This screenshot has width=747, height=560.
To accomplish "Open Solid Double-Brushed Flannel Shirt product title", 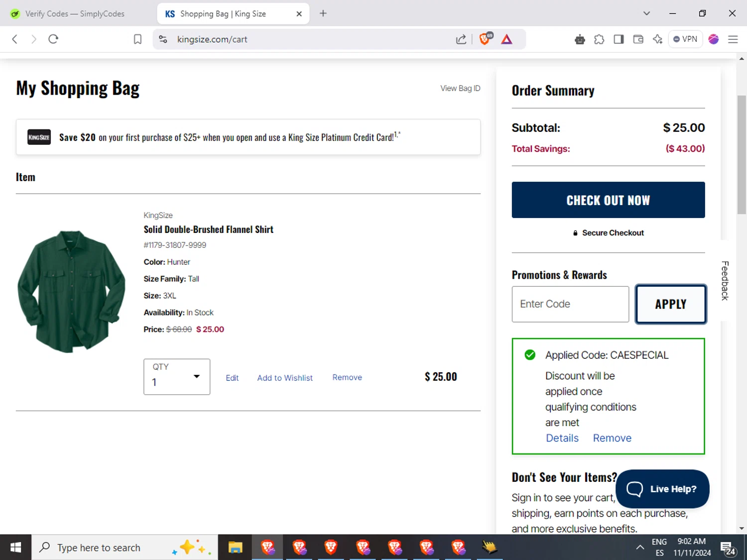I will 208,229.
